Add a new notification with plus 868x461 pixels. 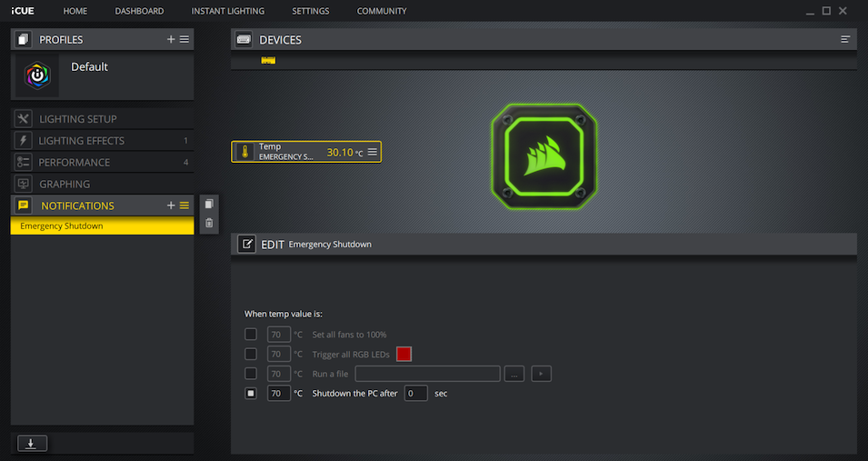pyautogui.click(x=171, y=205)
